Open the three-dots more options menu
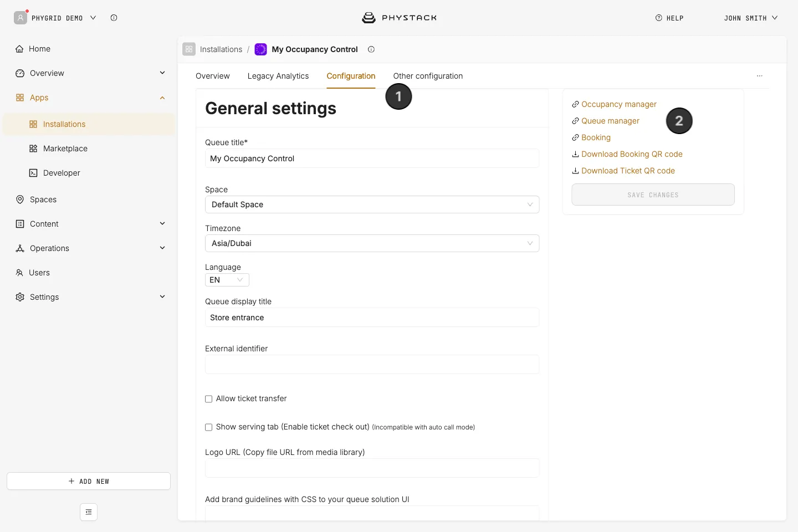This screenshot has height=532, width=798. point(760,76)
